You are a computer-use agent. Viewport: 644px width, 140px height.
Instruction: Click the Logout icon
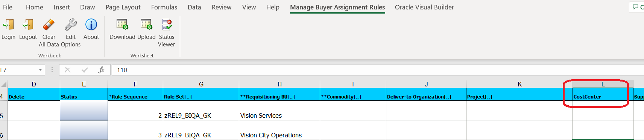[28, 25]
